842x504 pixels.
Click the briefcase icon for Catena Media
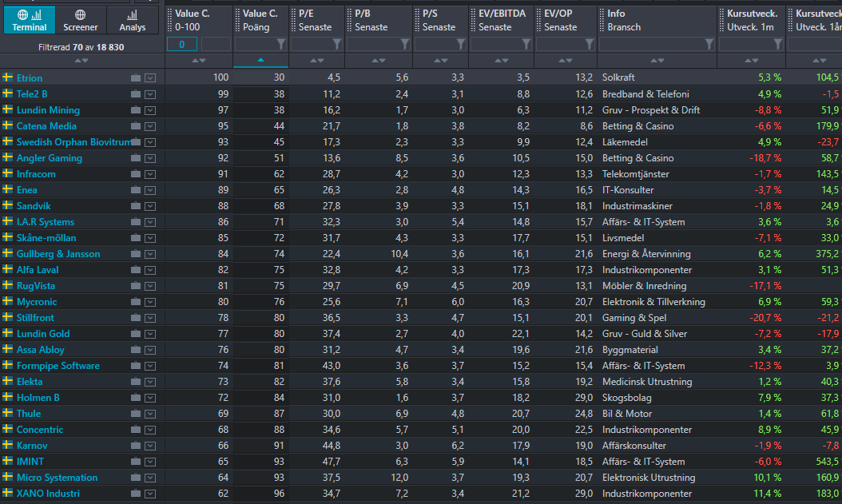[x=136, y=126]
